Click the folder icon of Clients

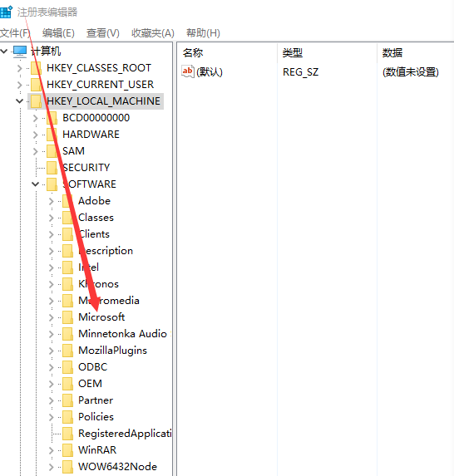67,234
